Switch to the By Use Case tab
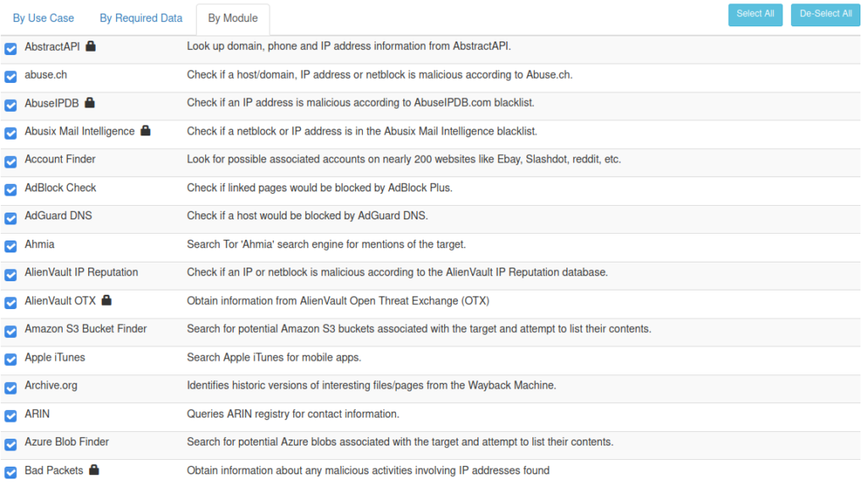Viewport: 868px width, 487px height. click(x=43, y=19)
